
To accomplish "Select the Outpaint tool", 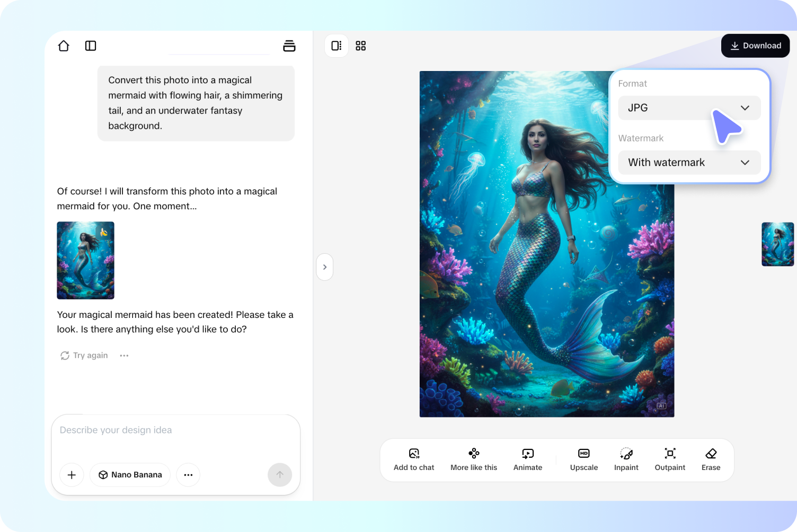I will 669,454.
